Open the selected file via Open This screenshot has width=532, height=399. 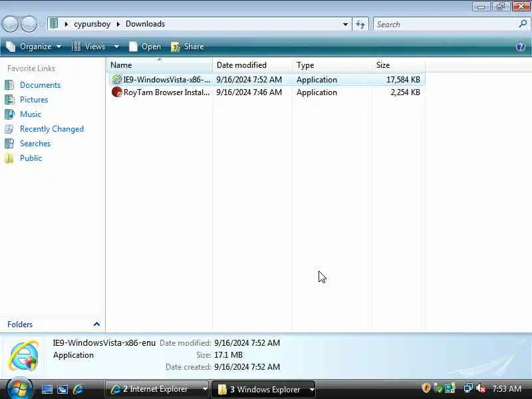[145, 47]
